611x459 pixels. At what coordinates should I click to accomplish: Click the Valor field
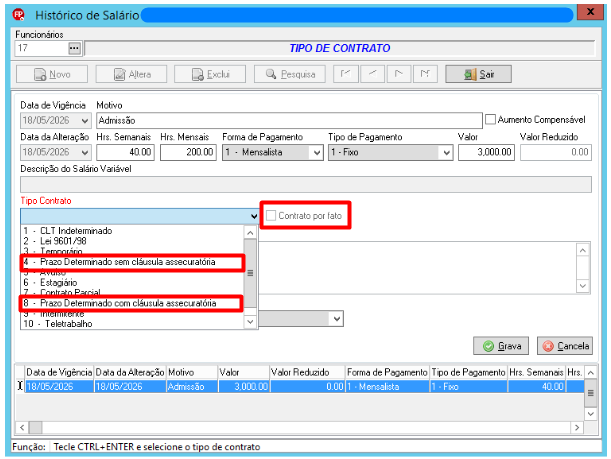pos(486,152)
